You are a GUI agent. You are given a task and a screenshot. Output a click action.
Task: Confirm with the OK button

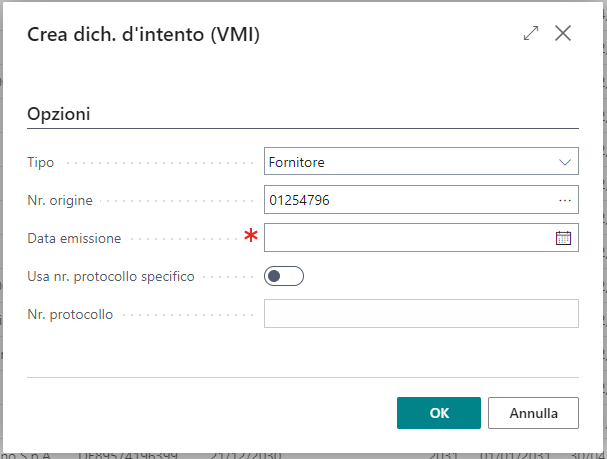[x=439, y=412]
